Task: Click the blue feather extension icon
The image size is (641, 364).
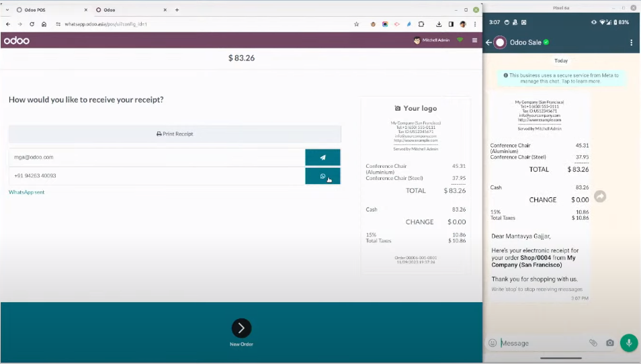Action: click(409, 24)
